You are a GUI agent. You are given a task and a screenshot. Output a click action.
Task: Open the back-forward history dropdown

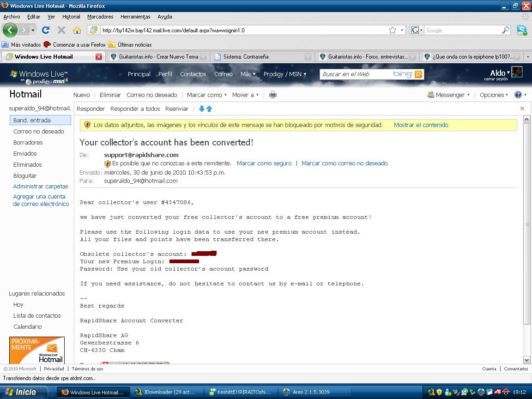(x=33, y=30)
